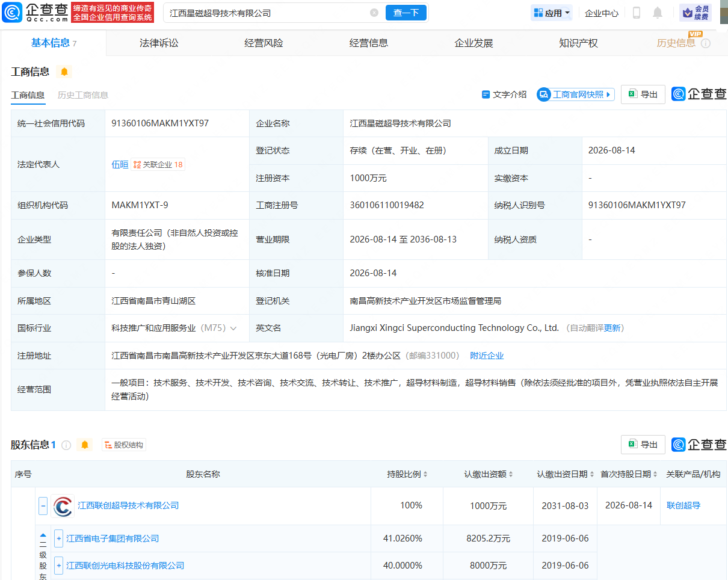728x580 pixels.
Task: Open the 应用 apps dropdown
Action: (552, 13)
